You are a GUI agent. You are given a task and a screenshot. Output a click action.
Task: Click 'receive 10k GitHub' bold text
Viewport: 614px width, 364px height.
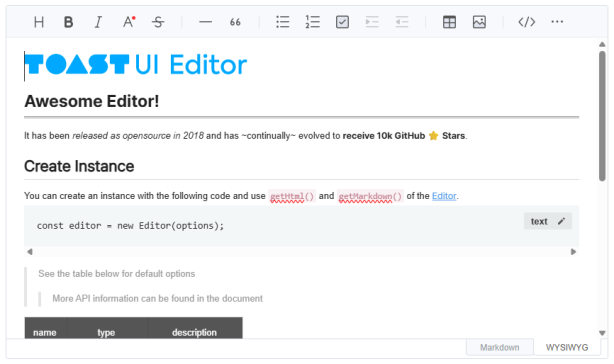[384, 136]
